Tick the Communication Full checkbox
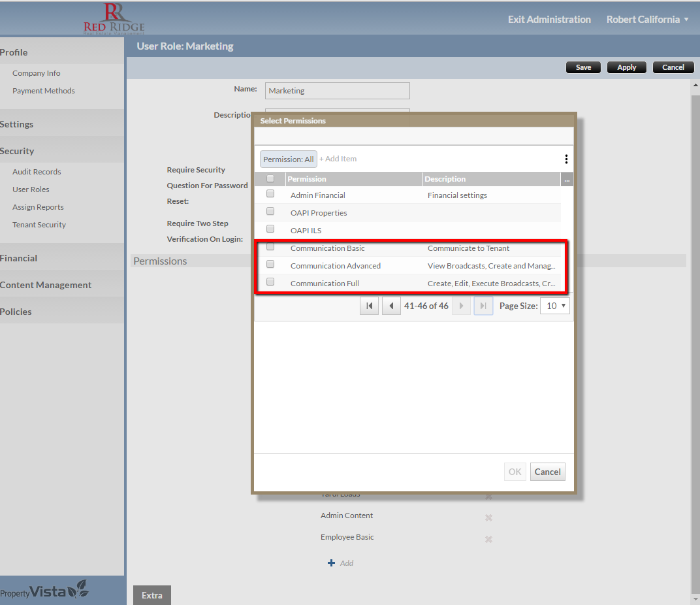 tap(270, 282)
